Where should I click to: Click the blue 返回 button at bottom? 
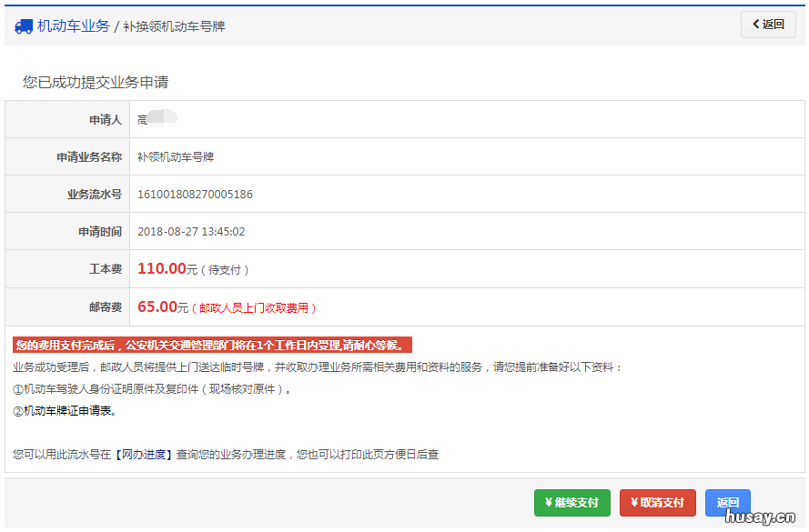tap(727, 502)
